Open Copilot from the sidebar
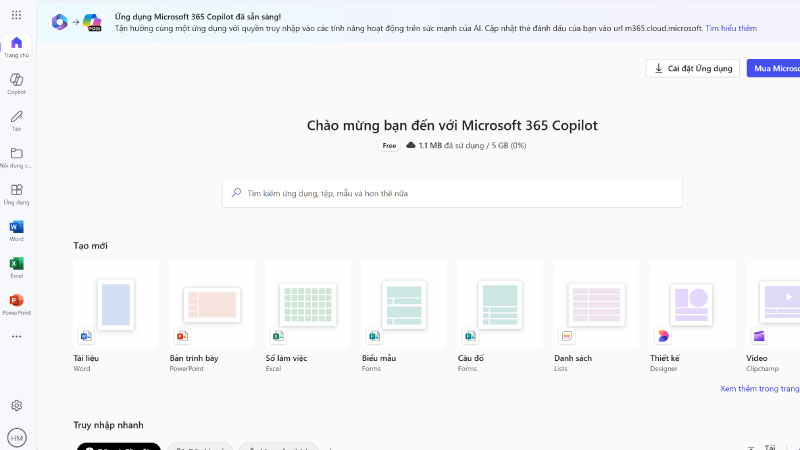This screenshot has width=800, height=450. pyautogui.click(x=16, y=81)
